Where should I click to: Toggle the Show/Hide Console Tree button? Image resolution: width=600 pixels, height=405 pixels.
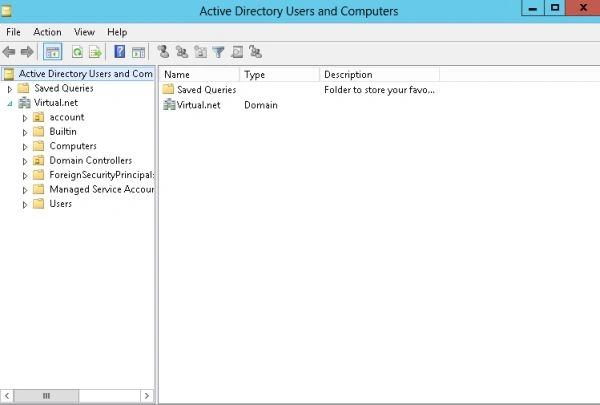pos(52,52)
